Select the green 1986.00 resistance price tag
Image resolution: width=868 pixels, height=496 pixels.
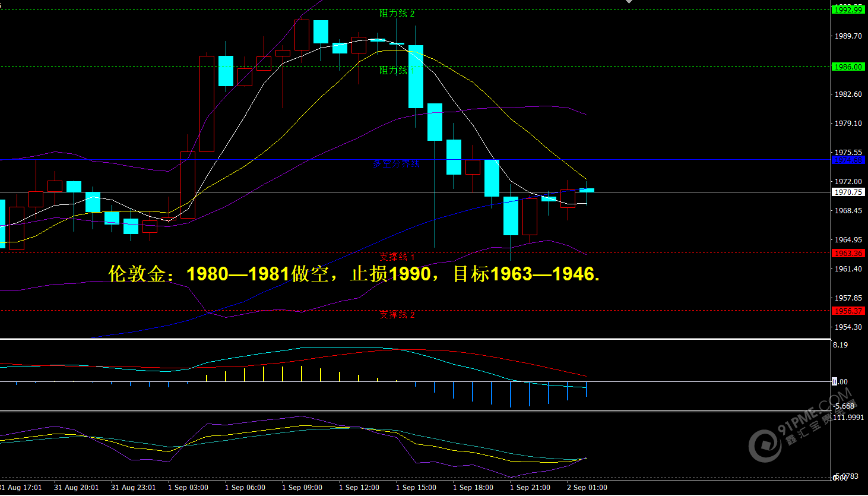[848, 67]
